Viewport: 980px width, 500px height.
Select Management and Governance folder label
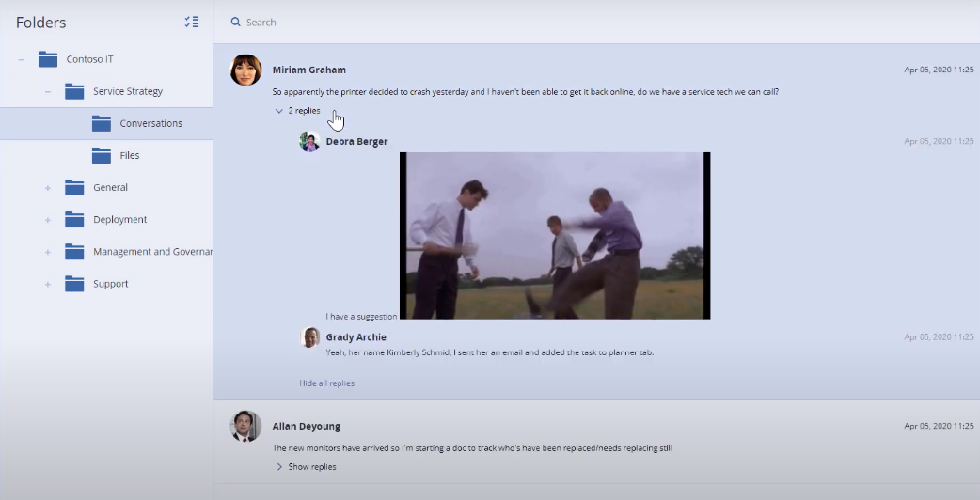pyautogui.click(x=153, y=252)
